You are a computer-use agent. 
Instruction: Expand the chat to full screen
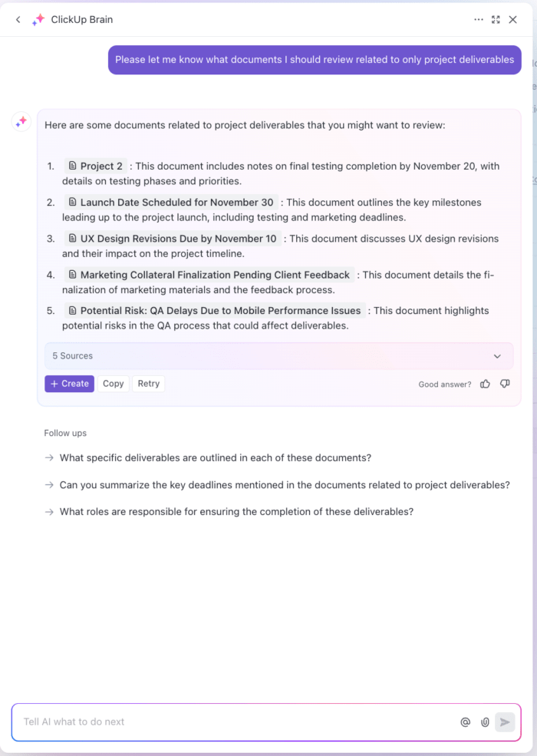(x=496, y=19)
